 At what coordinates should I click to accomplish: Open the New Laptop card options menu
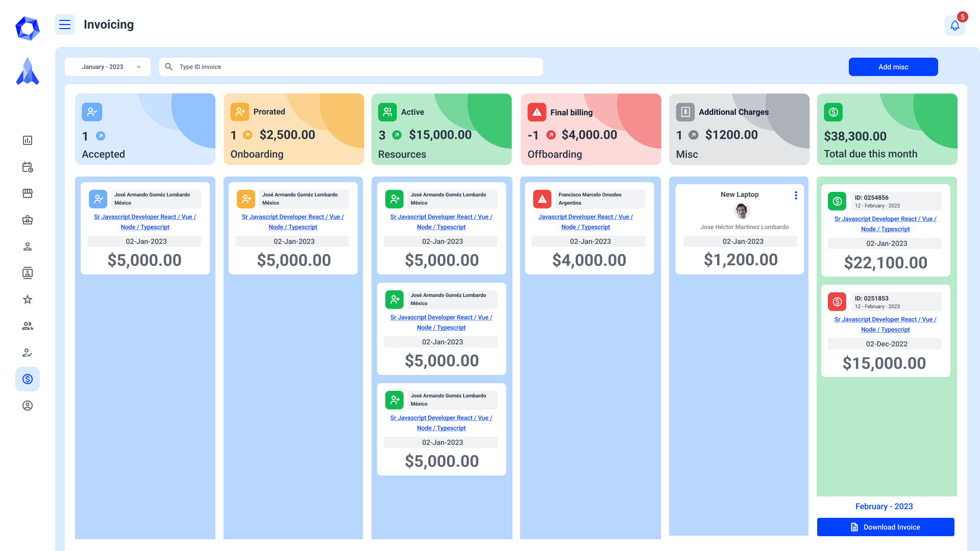pos(796,195)
